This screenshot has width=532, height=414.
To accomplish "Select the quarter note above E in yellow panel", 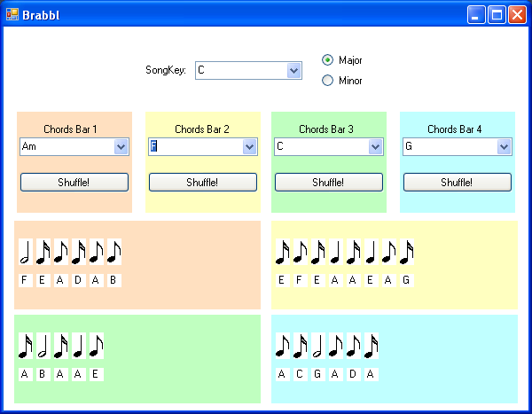I will point(372,252).
